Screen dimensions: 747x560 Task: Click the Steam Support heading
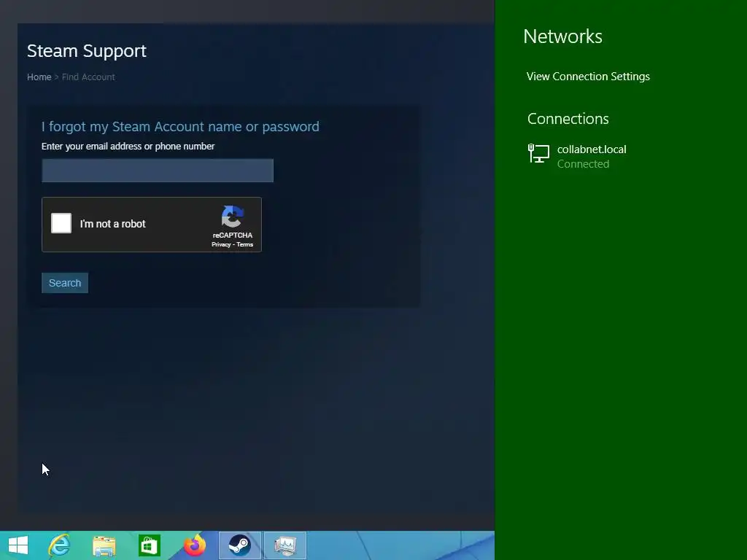pos(87,51)
